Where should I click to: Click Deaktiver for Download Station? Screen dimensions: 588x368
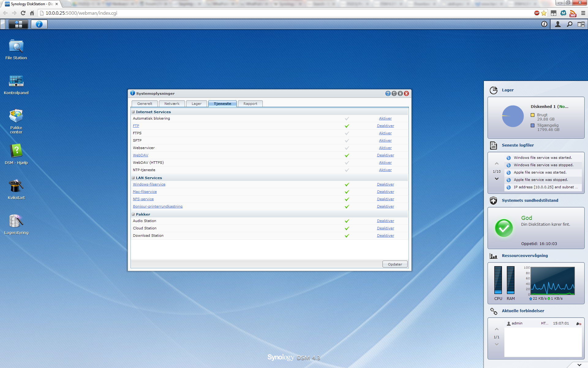[385, 236]
